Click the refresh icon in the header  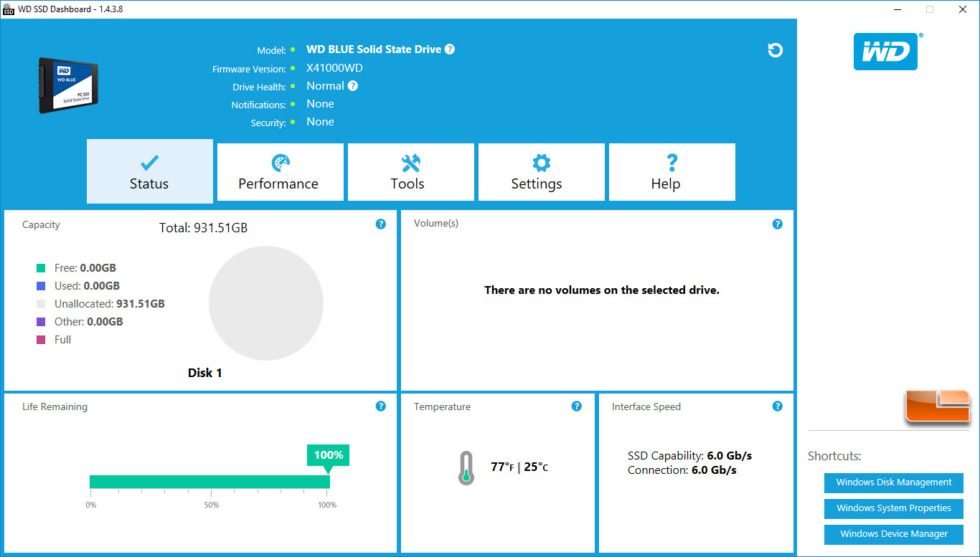click(775, 50)
